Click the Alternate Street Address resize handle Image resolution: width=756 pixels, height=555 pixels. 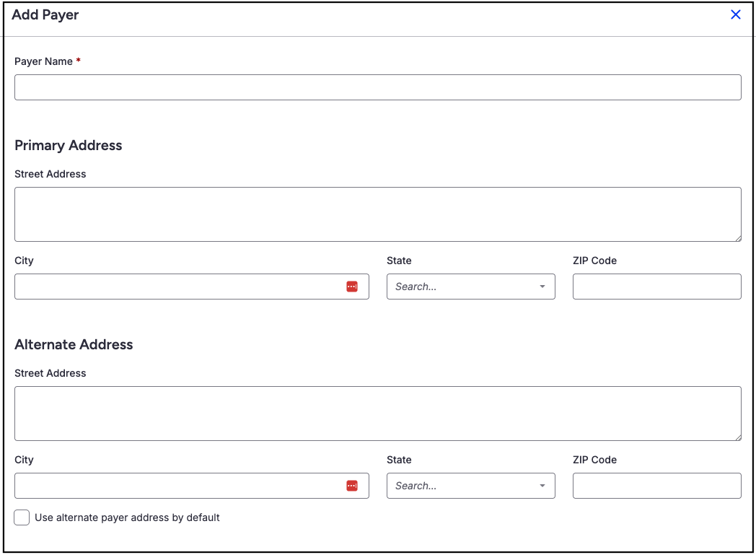tap(737, 437)
